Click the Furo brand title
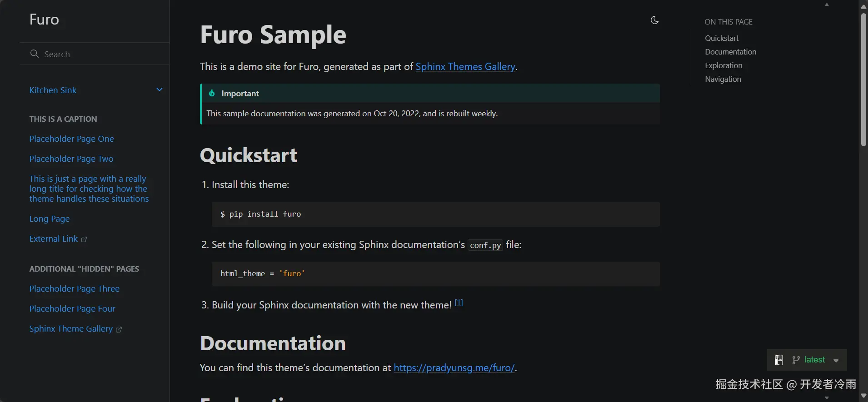The image size is (868, 402). 44,20
